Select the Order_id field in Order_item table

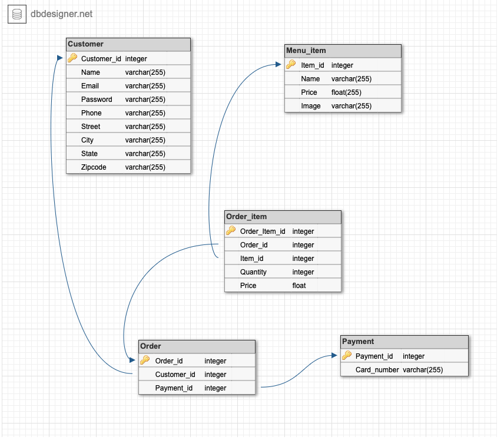(x=283, y=245)
